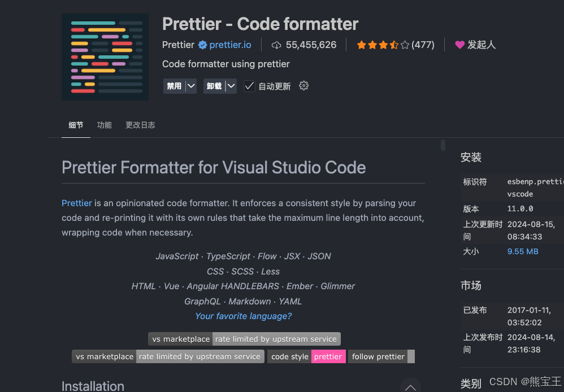Open the prettier.io publisher link
The image size is (564, 392).
230,45
